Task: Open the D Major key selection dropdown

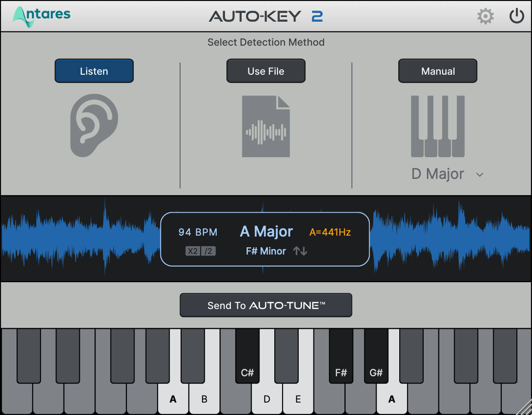Action: pos(437,174)
